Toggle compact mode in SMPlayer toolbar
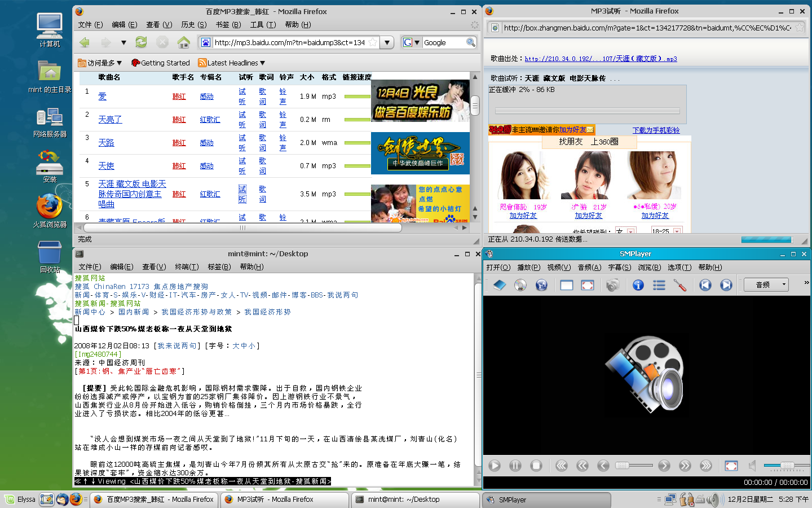Screen dimensions: 812x508 click(567, 285)
